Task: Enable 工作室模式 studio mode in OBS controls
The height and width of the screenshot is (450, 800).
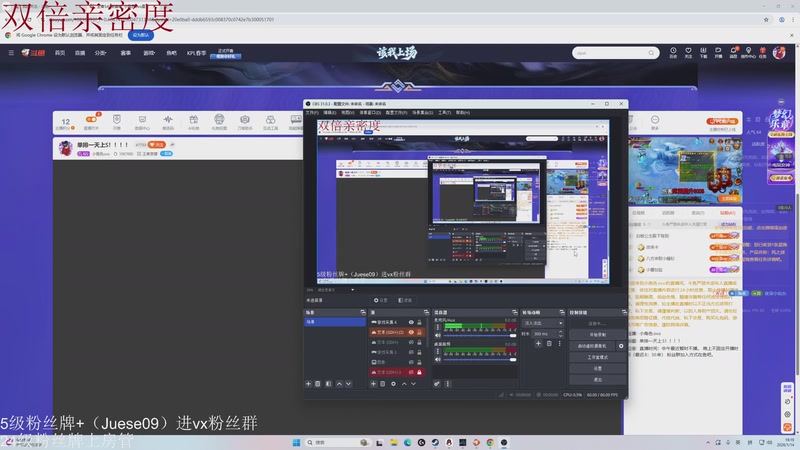Action: [597, 357]
